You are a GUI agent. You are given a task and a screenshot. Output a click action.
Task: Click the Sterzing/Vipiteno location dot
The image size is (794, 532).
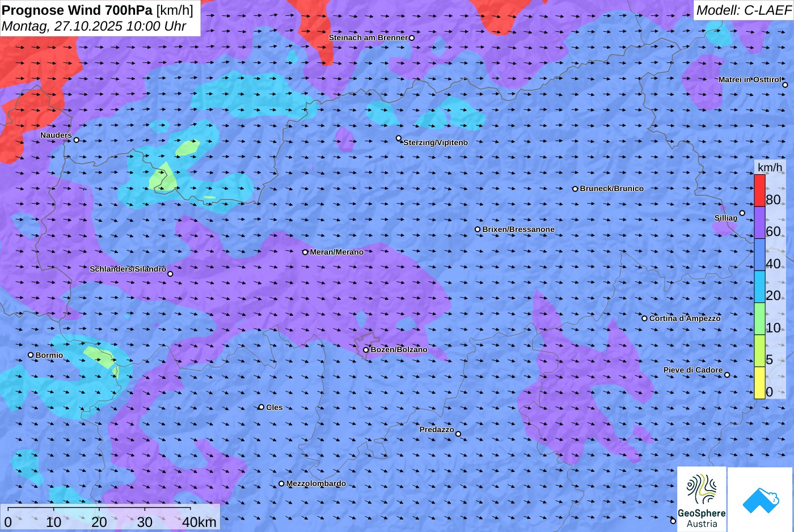pyautogui.click(x=399, y=138)
